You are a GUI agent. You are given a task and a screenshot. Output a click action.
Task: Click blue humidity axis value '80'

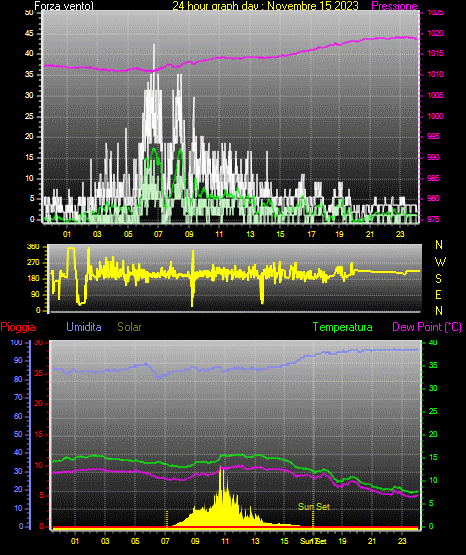click(18, 379)
